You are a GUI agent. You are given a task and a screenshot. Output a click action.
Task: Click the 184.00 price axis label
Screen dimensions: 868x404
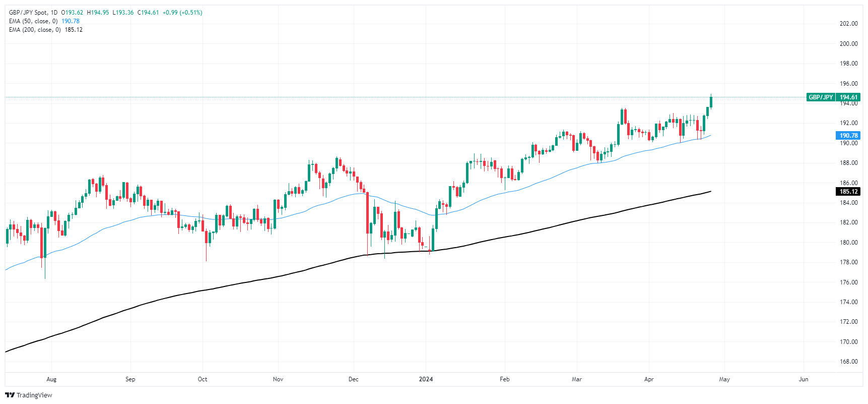(x=848, y=203)
